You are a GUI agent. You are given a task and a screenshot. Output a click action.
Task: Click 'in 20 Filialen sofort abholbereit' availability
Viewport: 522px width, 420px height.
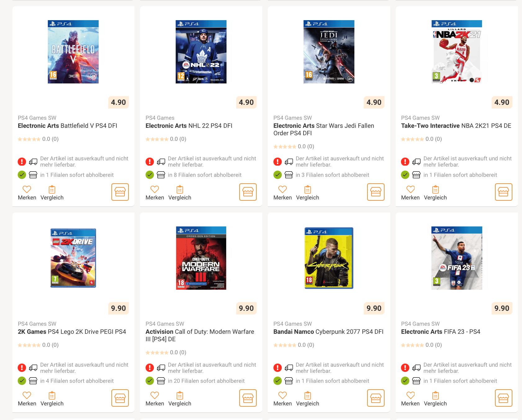(206, 381)
